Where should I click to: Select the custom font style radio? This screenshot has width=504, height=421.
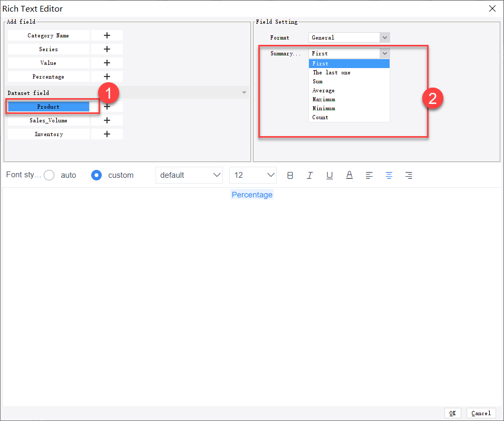96,175
